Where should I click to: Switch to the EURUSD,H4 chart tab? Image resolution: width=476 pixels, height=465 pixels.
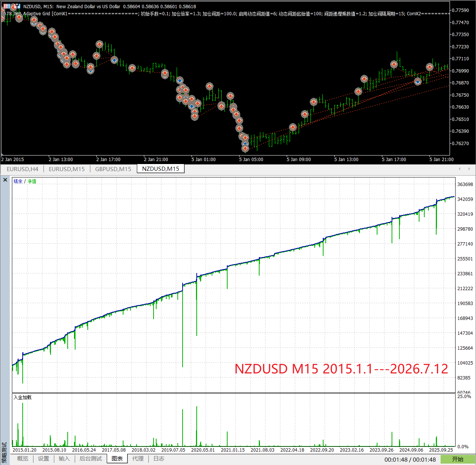[x=22, y=169]
